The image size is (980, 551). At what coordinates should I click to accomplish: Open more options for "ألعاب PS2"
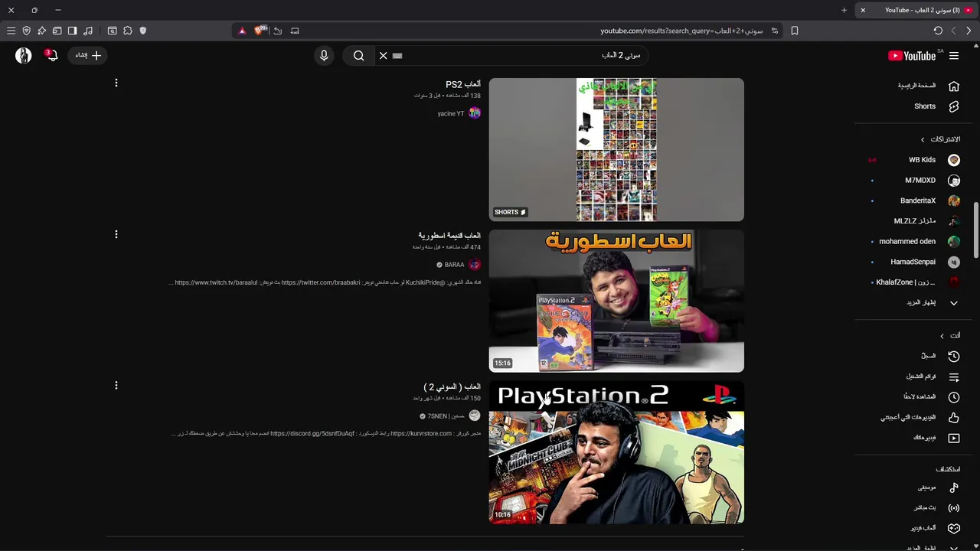[116, 83]
